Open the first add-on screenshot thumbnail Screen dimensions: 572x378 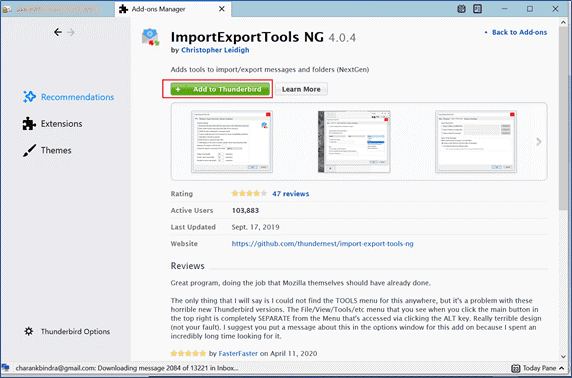coord(232,142)
